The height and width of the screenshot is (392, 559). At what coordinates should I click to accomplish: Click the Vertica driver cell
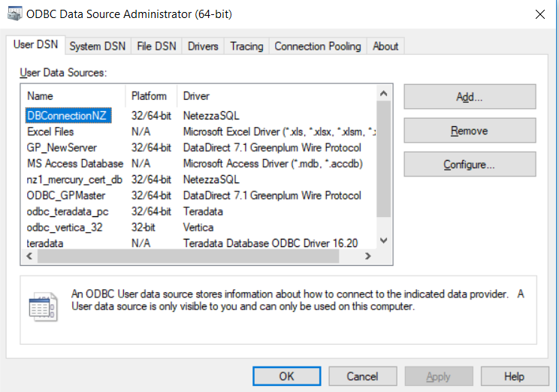pyautogui.click(x=198, y=228)
